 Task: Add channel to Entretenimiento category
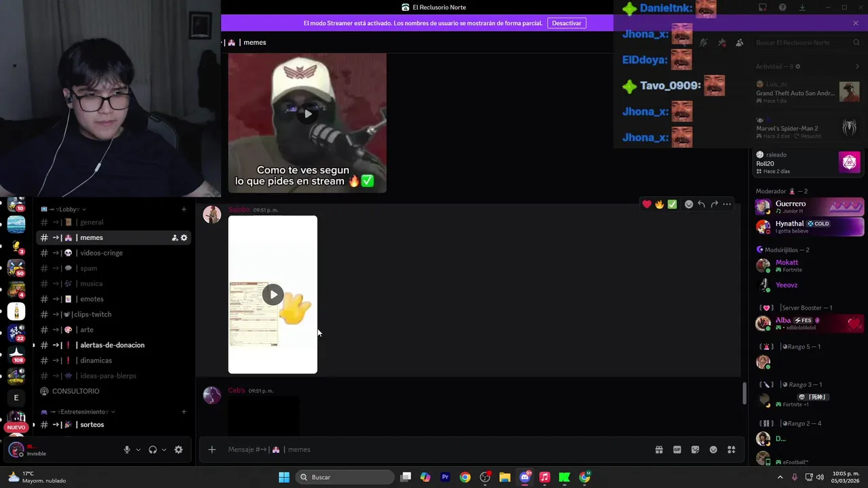[184, 412]
